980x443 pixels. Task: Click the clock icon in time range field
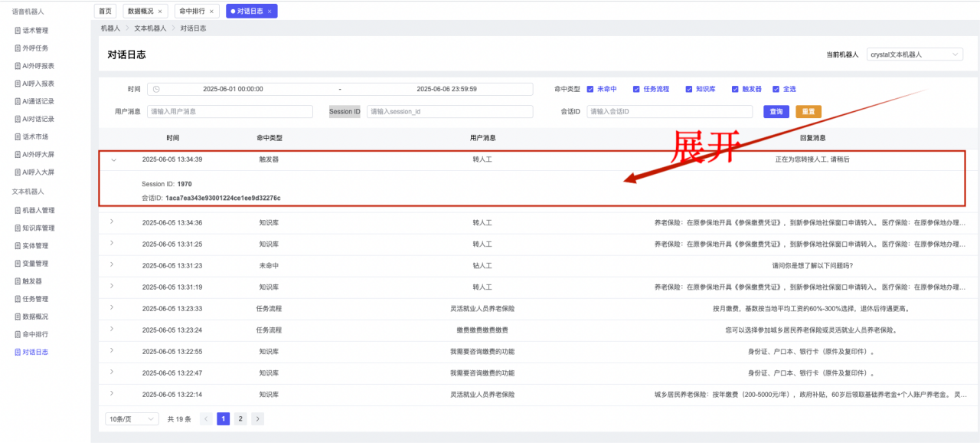156,89
